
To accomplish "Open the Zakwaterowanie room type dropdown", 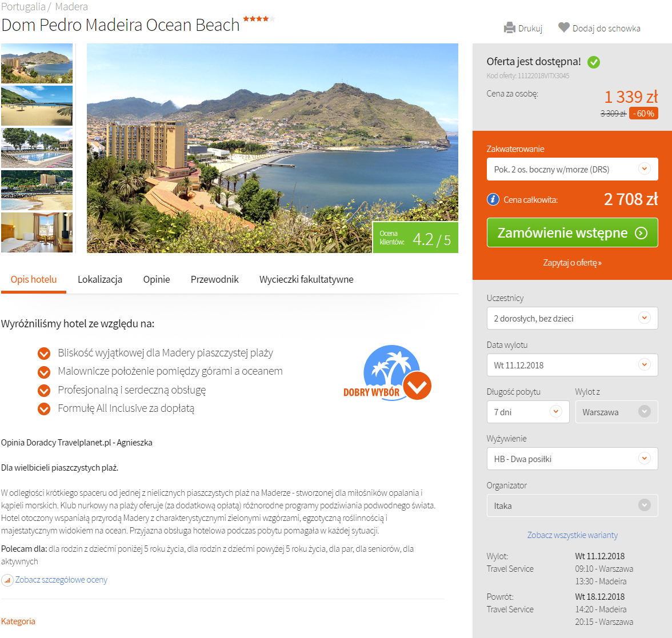I will point(572,169).
